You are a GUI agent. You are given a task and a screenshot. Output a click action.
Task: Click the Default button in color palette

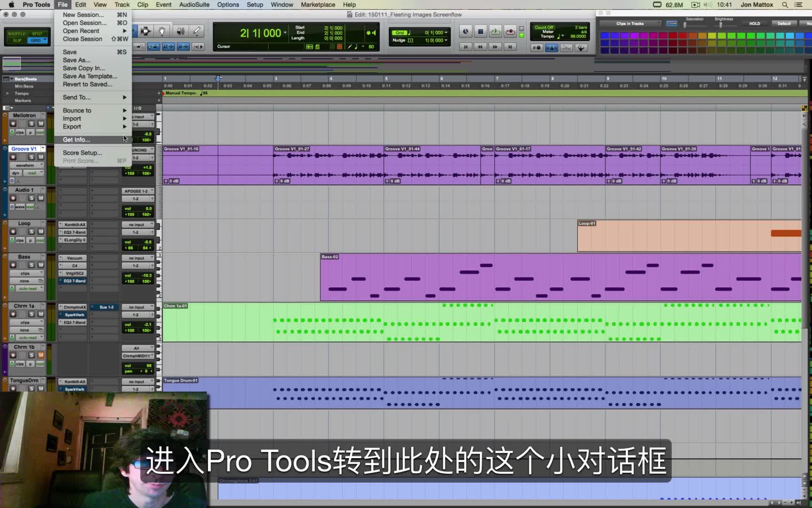[x=784, y=24]
